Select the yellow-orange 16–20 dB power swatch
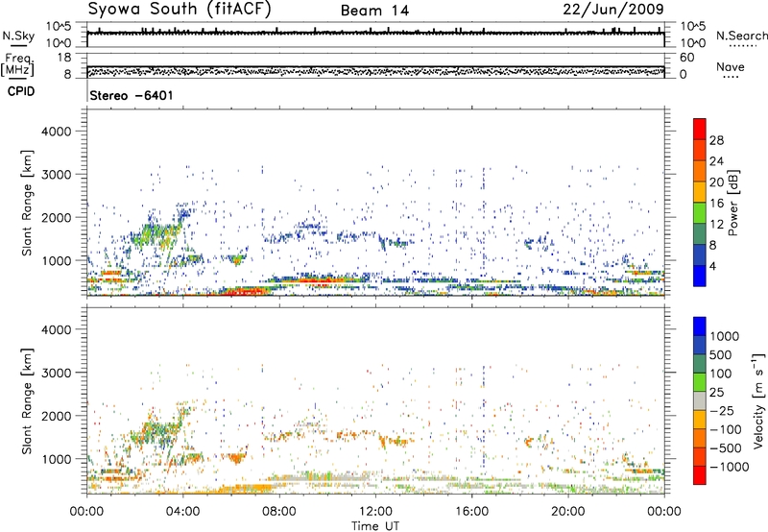This screenshot has height=532, width=768. (700, 191)
